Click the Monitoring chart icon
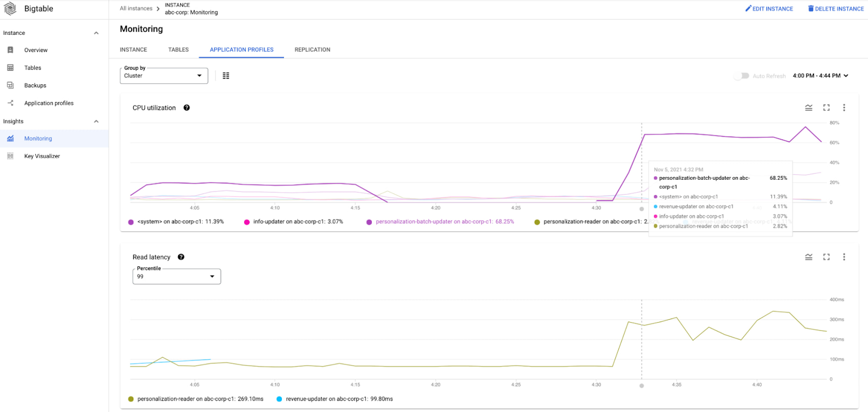This screenshot has width=868, height=412. (x=10, y=138)
